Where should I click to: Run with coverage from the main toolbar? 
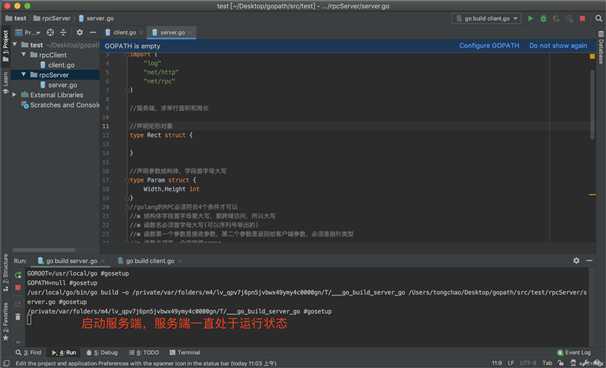[x=556, y=19]
